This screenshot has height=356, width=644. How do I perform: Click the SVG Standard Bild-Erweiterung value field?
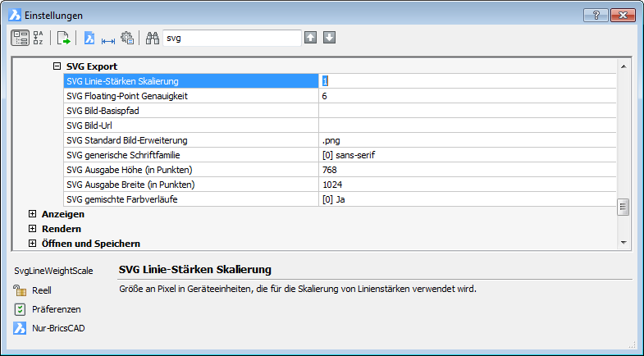(x=468, y=140)
